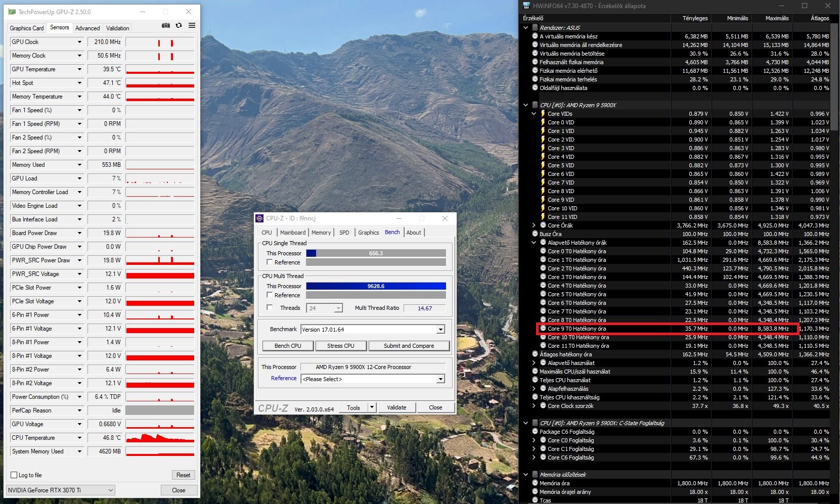The height and width of the screenshot is (504, 840).
Task: Click icon beside Fizikai memória terhelés
Action: pyautogui.click(x=535, y=79)
